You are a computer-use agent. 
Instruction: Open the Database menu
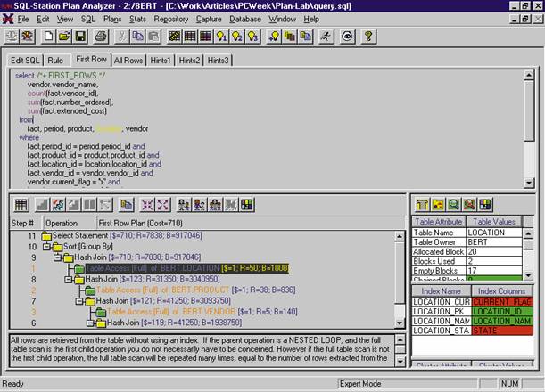(245, 19)
